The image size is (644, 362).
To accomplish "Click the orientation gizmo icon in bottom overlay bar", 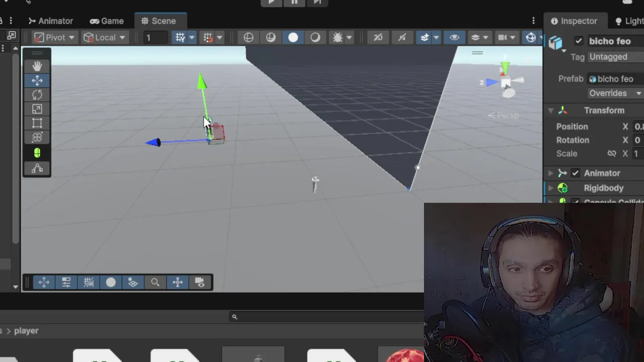I will [178, 283].
